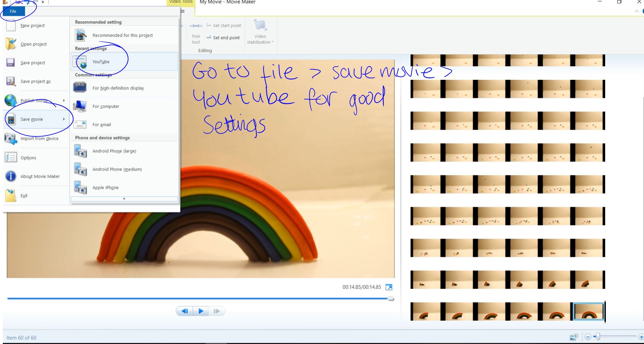Click the Android Phone (large) device icon
This screenshot has height=344, width=644.
tap(80, 151)
